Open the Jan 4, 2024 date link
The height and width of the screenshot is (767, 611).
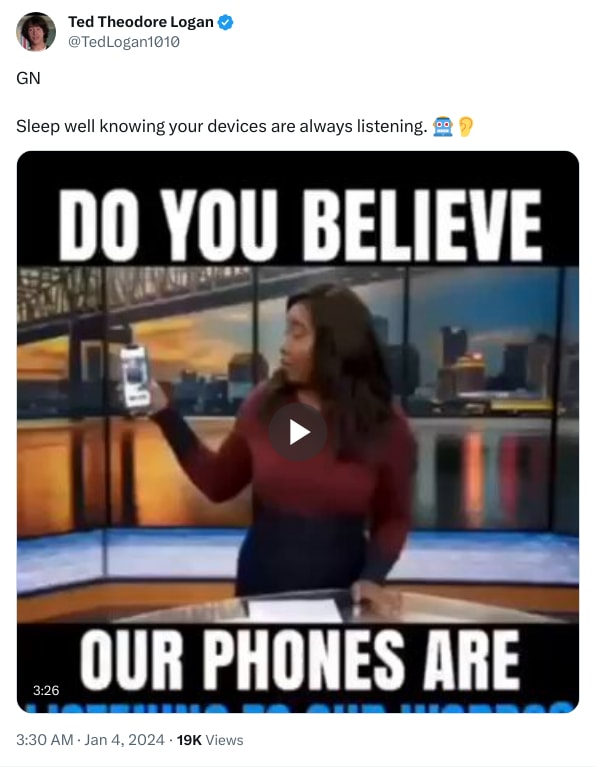pos(124,740)
